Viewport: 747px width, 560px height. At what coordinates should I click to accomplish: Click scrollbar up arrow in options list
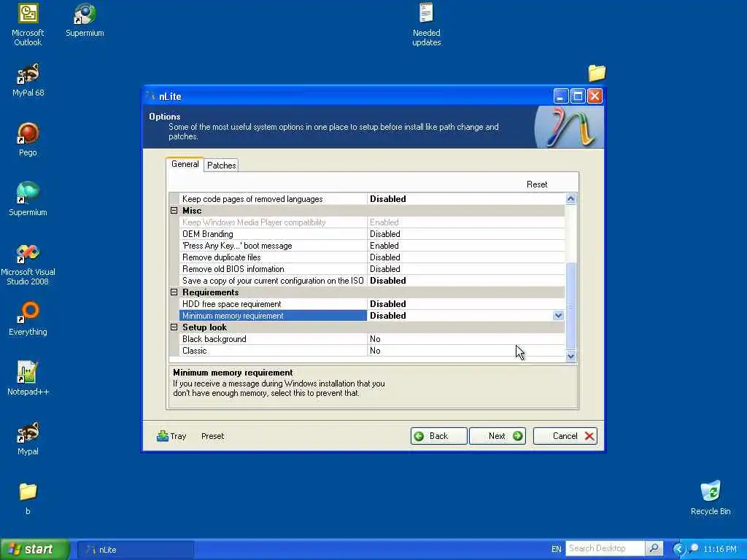[x=570, y=198]
